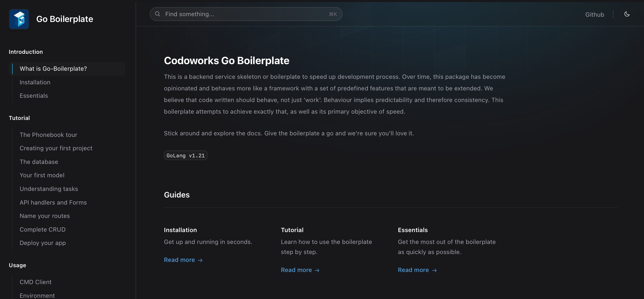Open The Phonebook tour tutorial page

point(48,135)
